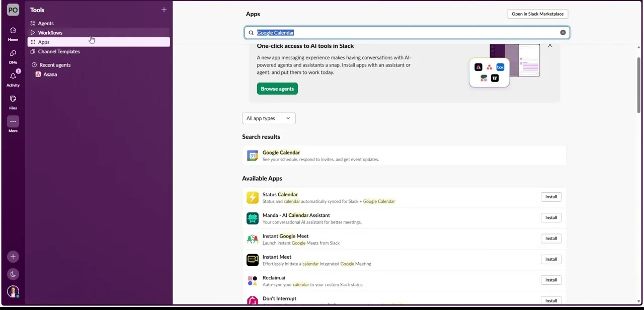The image size is (644, 310).
Task: Open Agents in the Tools list
Action: (x=46, y=23)
